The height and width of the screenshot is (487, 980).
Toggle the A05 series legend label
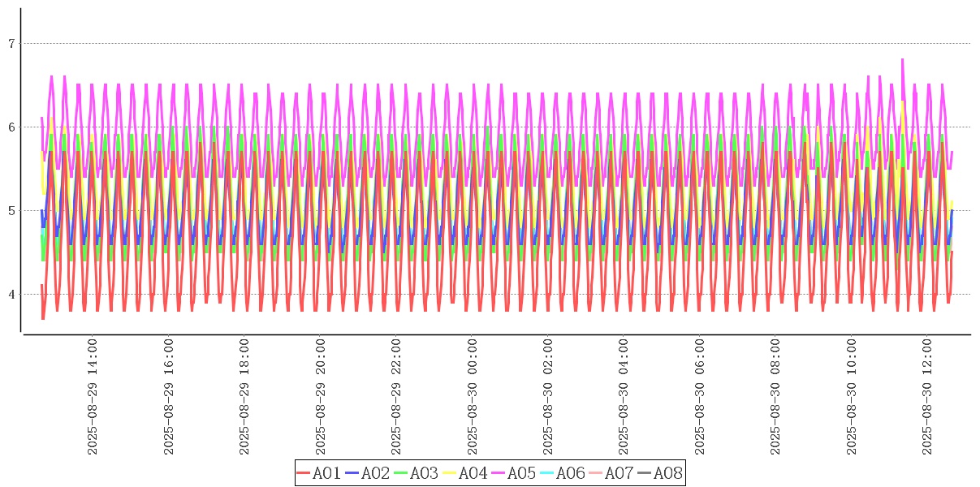(521, 473)
